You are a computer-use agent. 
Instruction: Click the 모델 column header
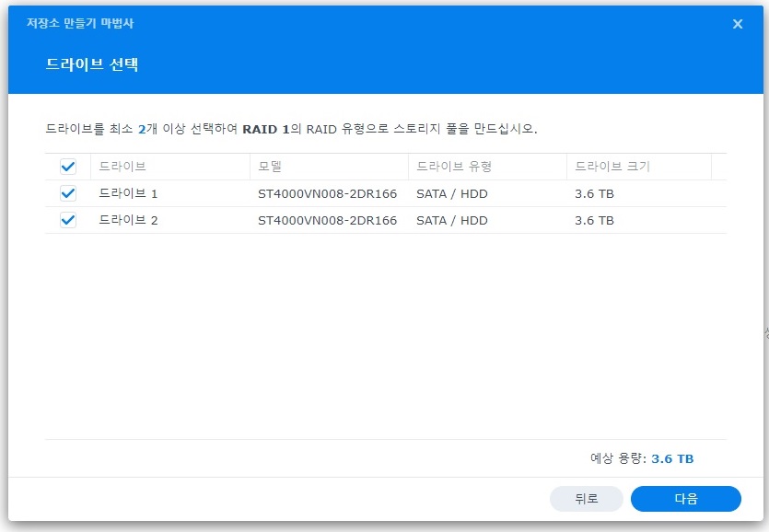(270, 167)
